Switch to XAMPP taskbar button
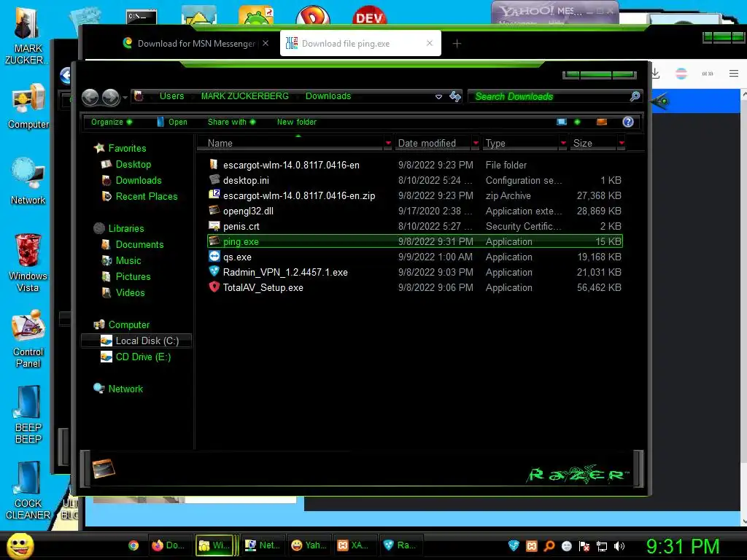Image resolution: width=747 pixels, height=560 pixels. point(354,545)
